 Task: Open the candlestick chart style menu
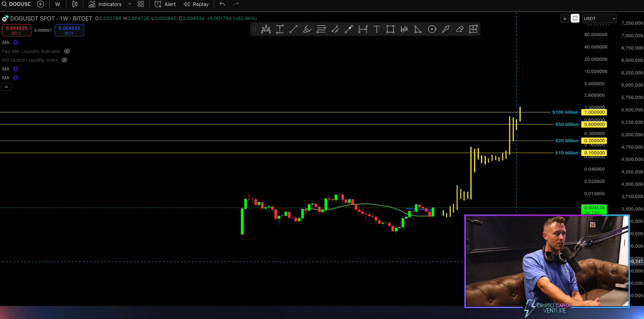[x=75, y=4]
